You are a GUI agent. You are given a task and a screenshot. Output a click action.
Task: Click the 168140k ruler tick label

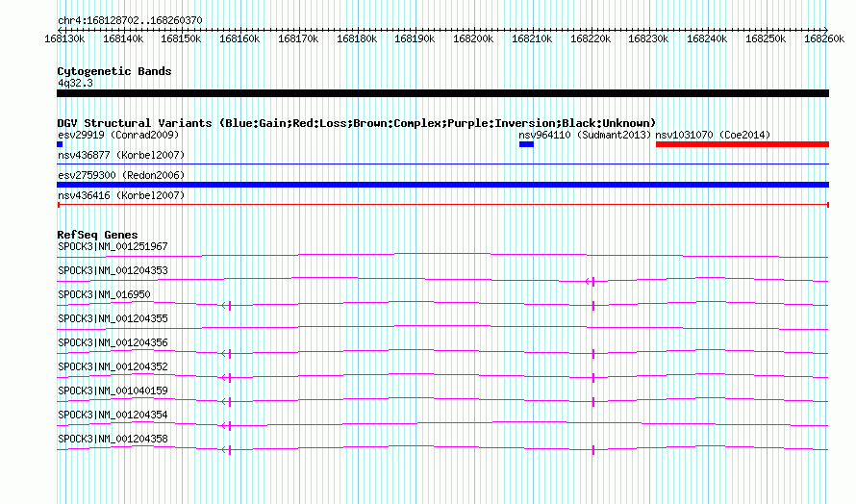coord(123,38)
